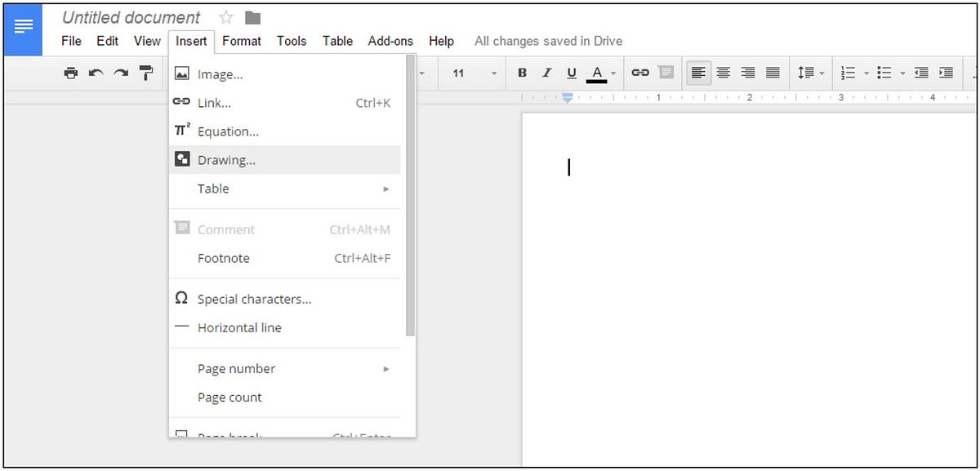Screen dimensions: 980x471
Task: Select the Undo icon
Action: (96, 73)
